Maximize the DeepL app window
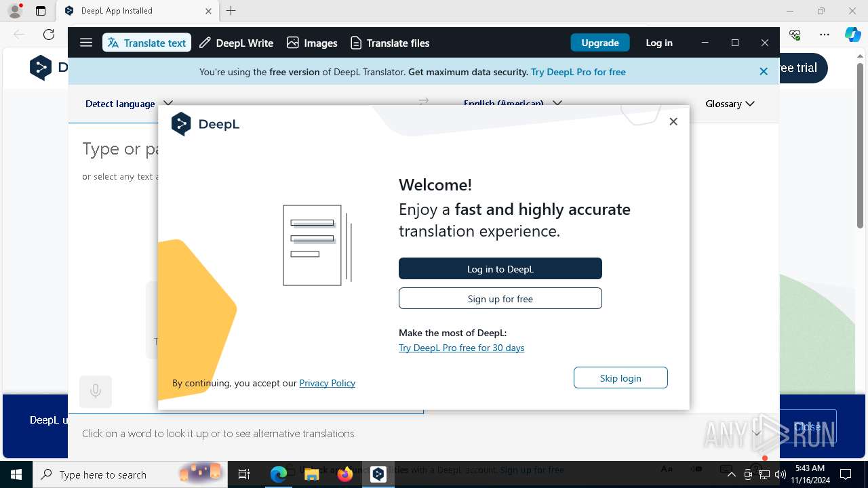Screen dimensions: 868x488 click(x=735, y=43)
